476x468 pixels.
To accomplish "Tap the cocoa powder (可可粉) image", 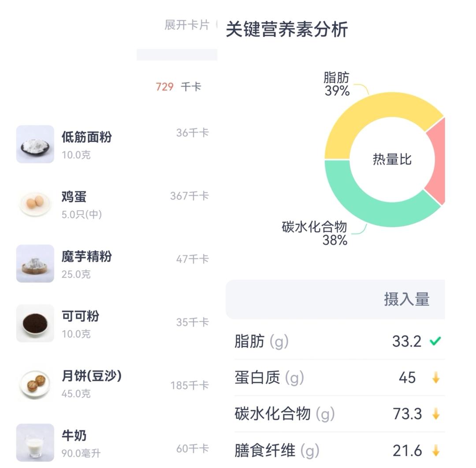I will (x=35, y=323).
